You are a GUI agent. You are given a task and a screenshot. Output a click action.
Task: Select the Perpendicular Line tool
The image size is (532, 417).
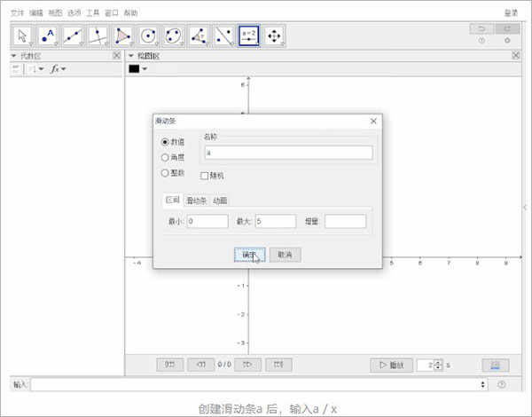tap(98, 35)
